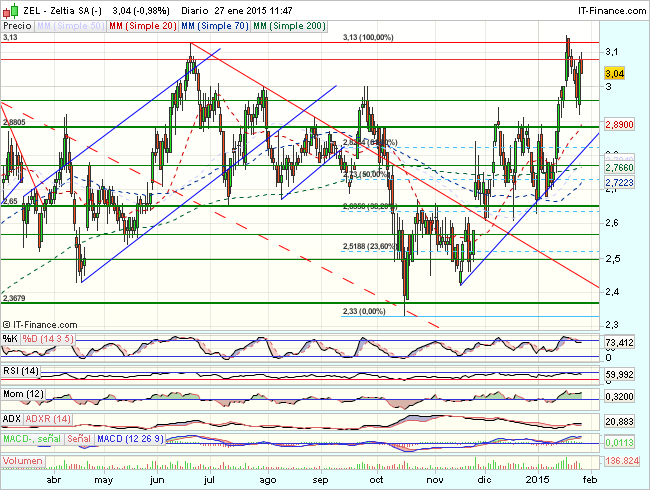Open the Mom (12) indicator settings
650x490 pixels.
coord(23,396)
